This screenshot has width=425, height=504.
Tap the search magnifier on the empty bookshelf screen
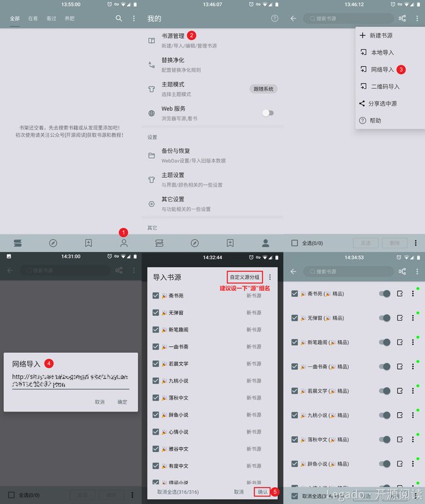coord(119,19)
